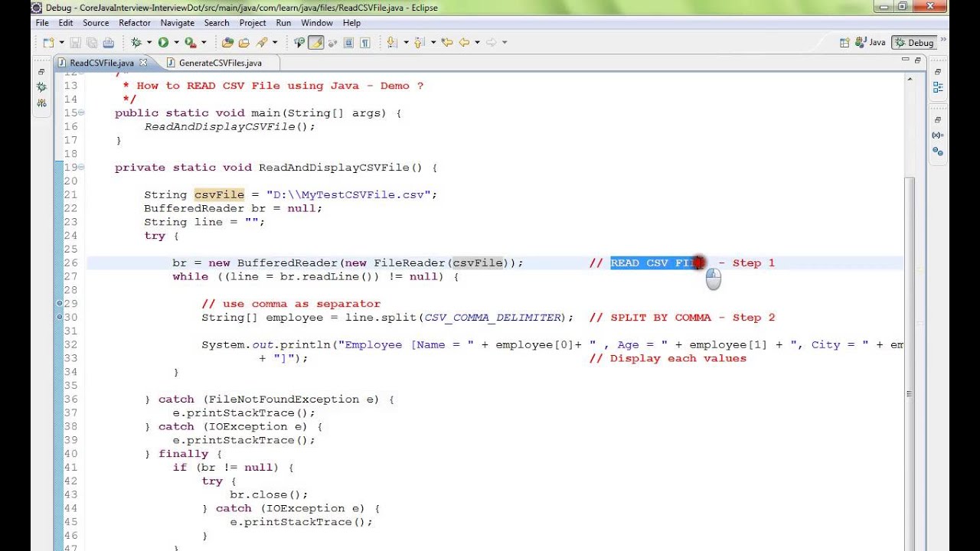
Task: Toggle Mark Occurrences highlighter button
Action: click(315, 43)
